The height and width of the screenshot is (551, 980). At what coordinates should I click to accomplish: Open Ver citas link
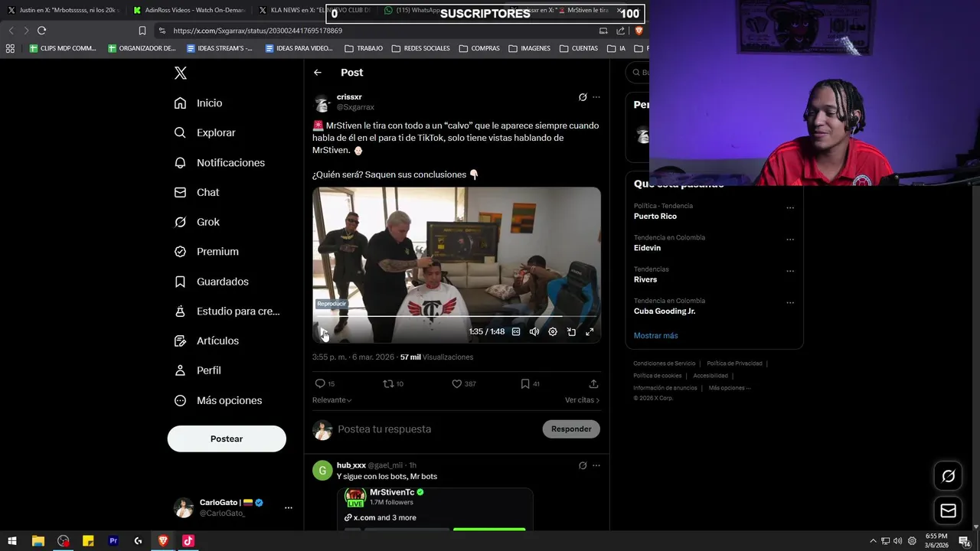[582, 400]
